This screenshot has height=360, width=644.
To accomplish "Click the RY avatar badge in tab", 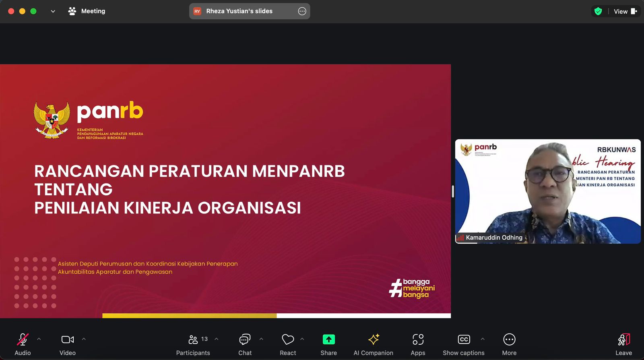I will [x=197, y=11].
